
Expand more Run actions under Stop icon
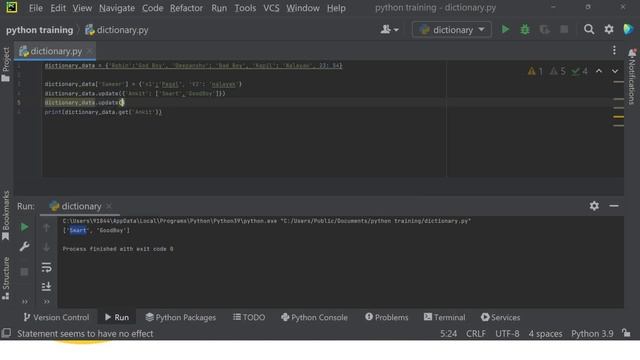click(25, 302)
